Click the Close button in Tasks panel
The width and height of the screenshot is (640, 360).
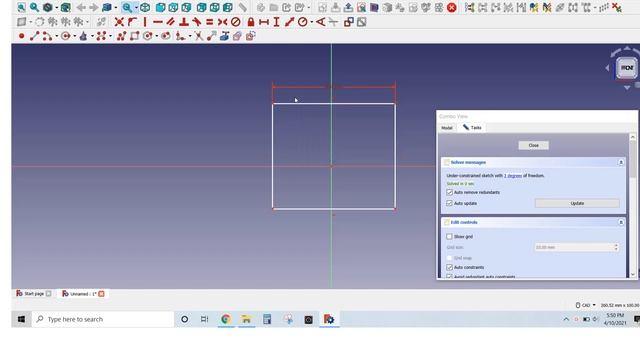coord(533,145)
